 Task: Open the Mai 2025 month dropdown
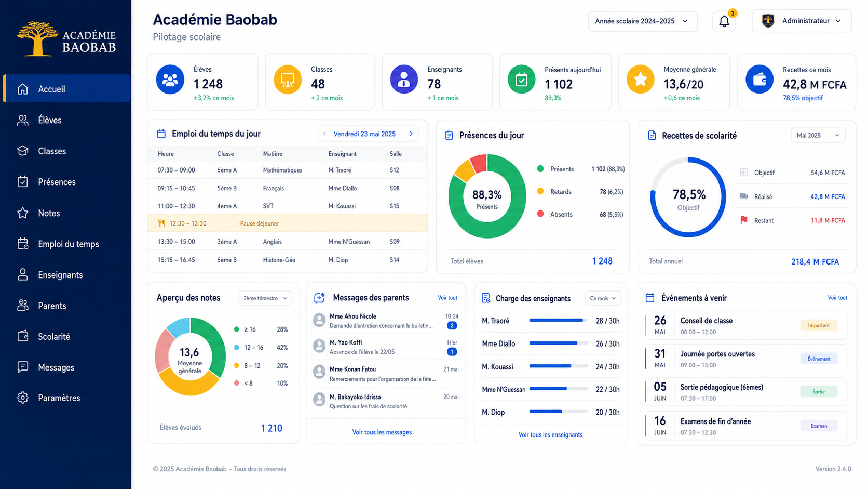tap(818, 136)
